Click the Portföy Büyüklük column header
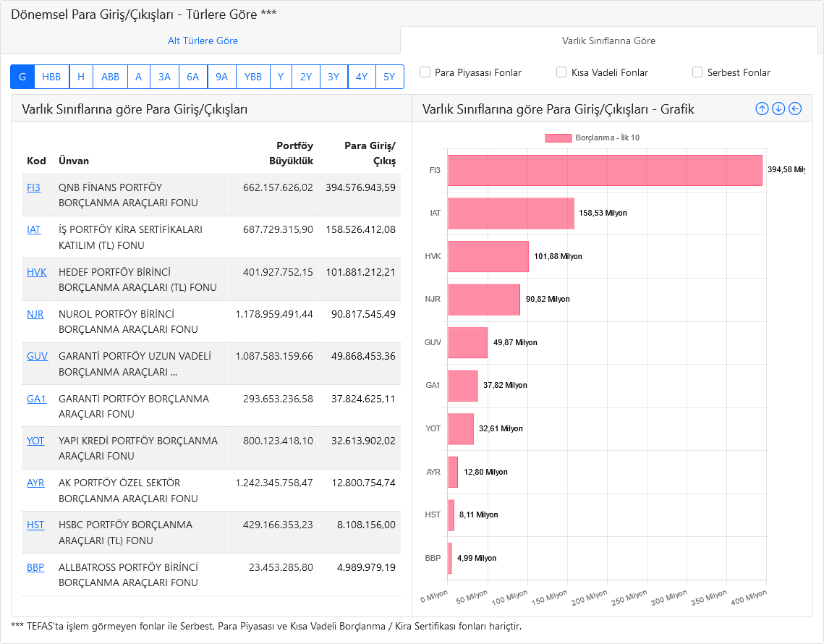This screenshot has width=824, height=644. click(291, 153)
